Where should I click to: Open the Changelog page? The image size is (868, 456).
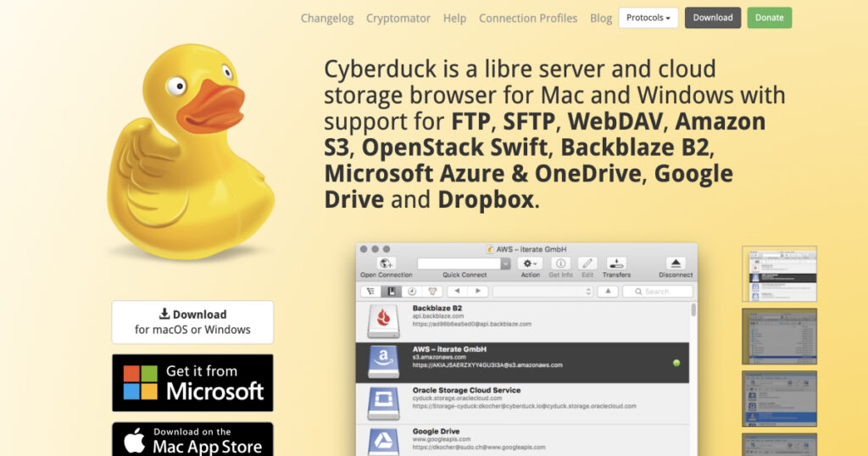pyautogui.click(x=327, y=19)
